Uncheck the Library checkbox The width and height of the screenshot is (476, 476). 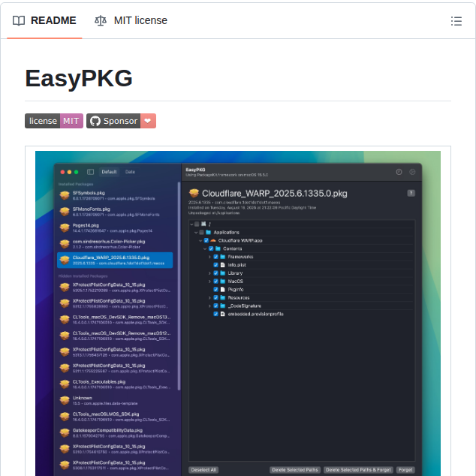[215, 273]
